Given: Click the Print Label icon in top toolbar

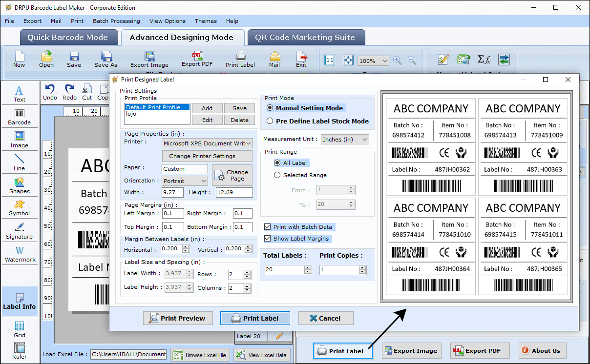Looking at the screenshot, I should (240, 59).
